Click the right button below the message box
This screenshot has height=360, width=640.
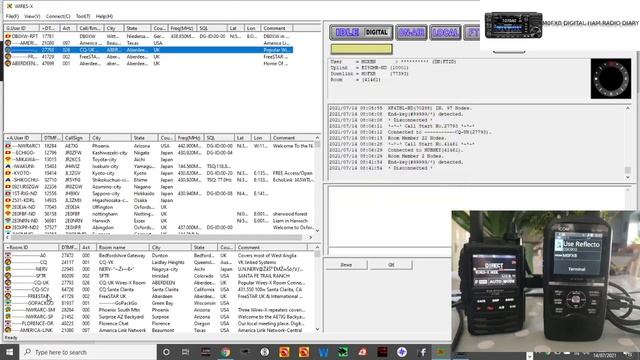point(391,265)
